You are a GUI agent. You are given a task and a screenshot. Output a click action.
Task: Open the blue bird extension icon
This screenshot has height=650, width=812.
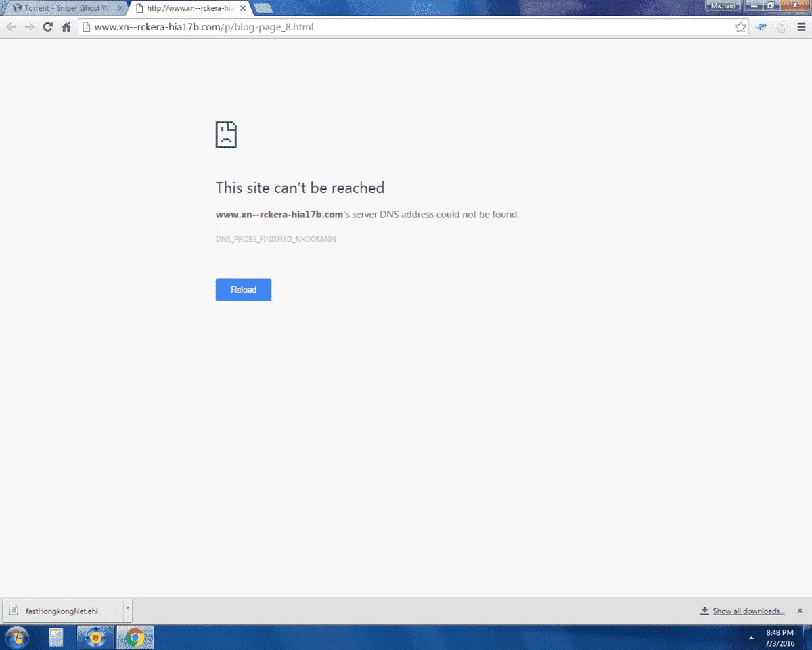pyautogui.click(x=762, y=27)
